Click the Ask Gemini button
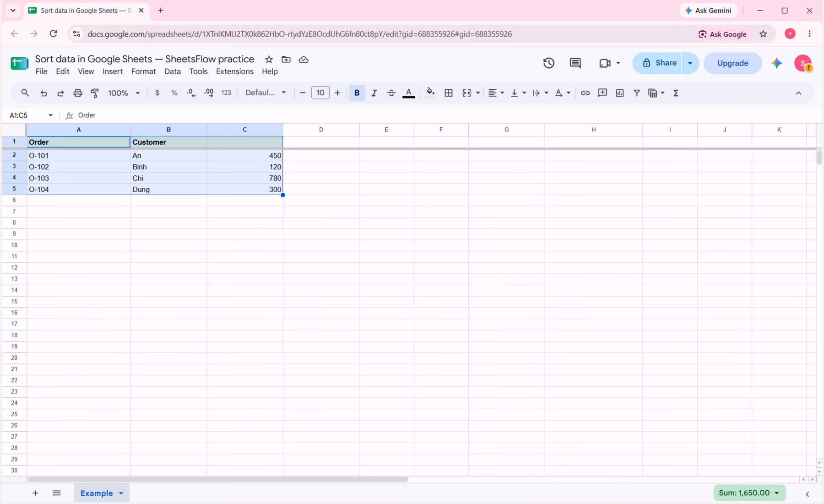This screenshot has width=824, height=504. click(x=708, y=11)
